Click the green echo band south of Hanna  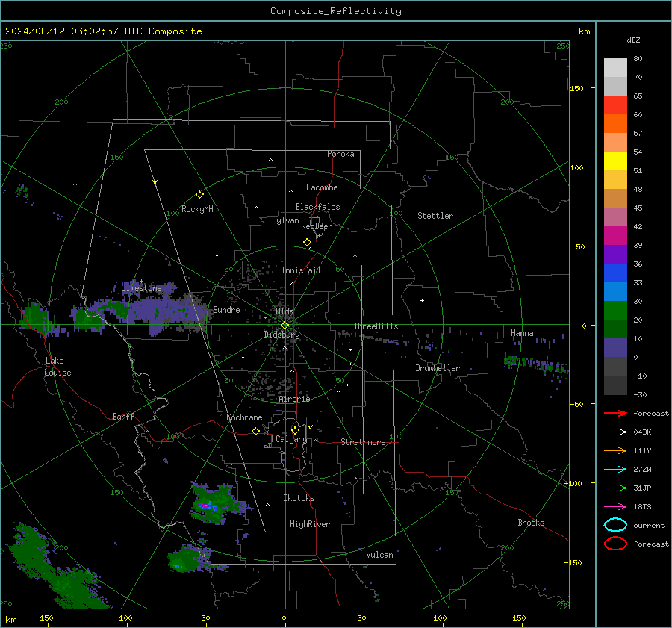click(x=535, y=364)
